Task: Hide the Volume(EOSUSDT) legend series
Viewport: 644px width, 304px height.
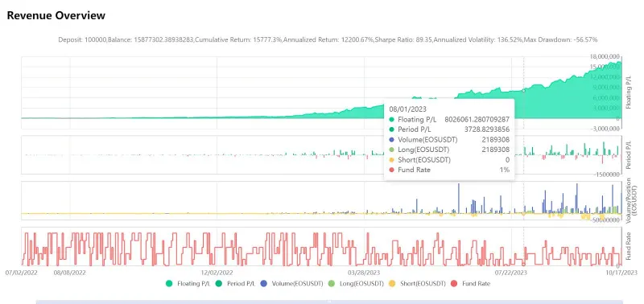Action: 291,283
